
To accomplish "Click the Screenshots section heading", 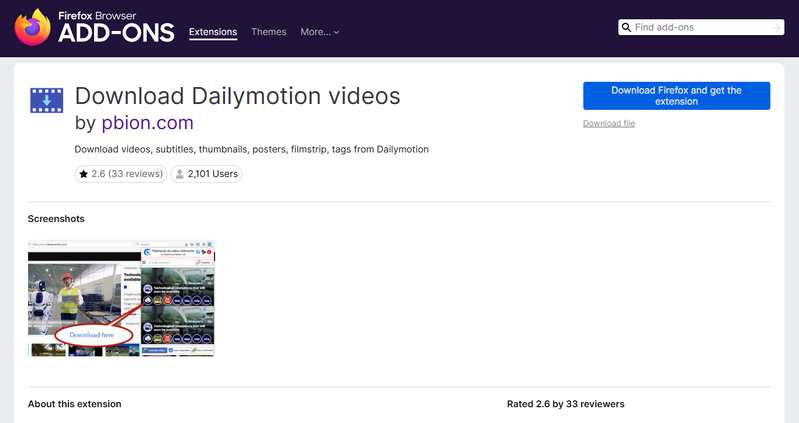I will click(56, 219).
